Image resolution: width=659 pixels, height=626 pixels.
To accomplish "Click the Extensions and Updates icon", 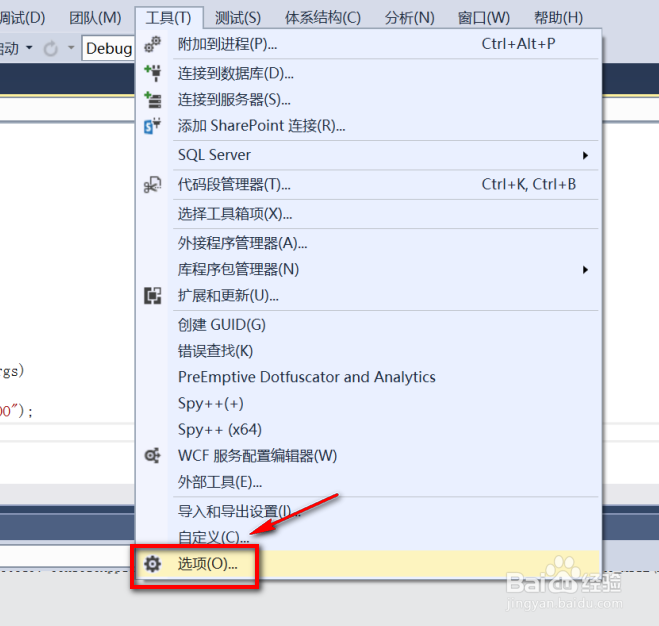I will (x=152, y=296).
